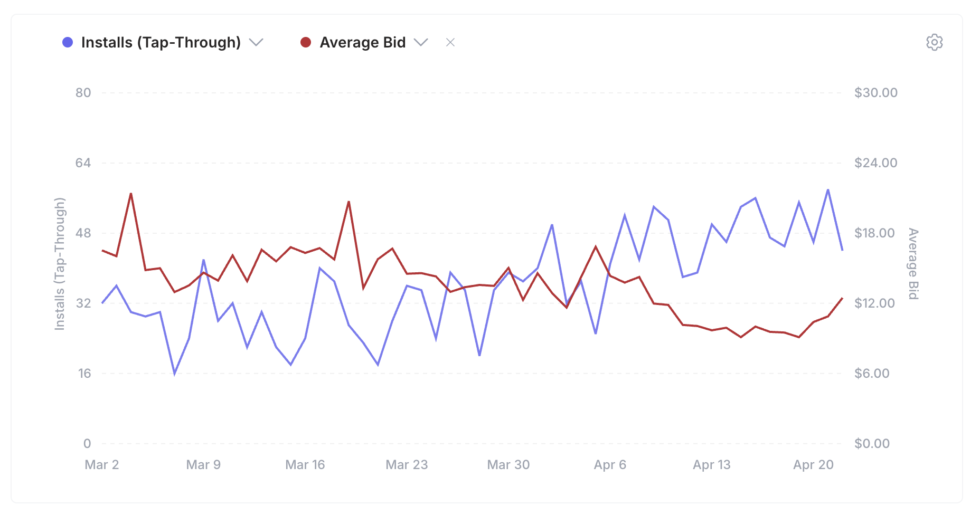Click the highest blue peak near Apr 20
This screenshot has height=515, width=980.
click(x=827, y=189)
